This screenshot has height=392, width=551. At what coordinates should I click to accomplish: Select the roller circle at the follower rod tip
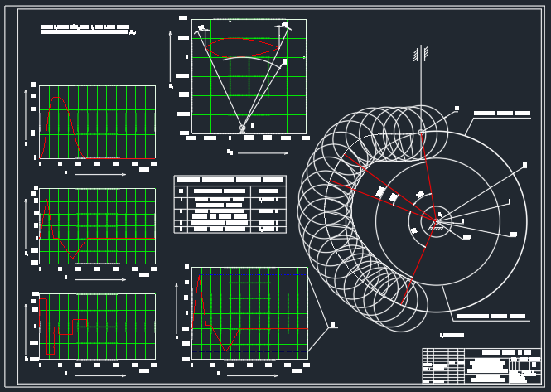tap(421, 133)
